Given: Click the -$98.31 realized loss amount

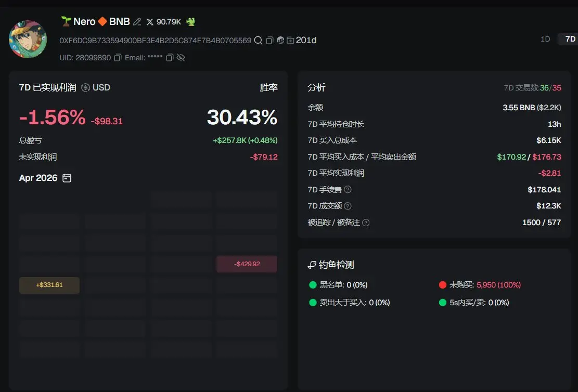Looking at the screenshot, I should point(107,121).
